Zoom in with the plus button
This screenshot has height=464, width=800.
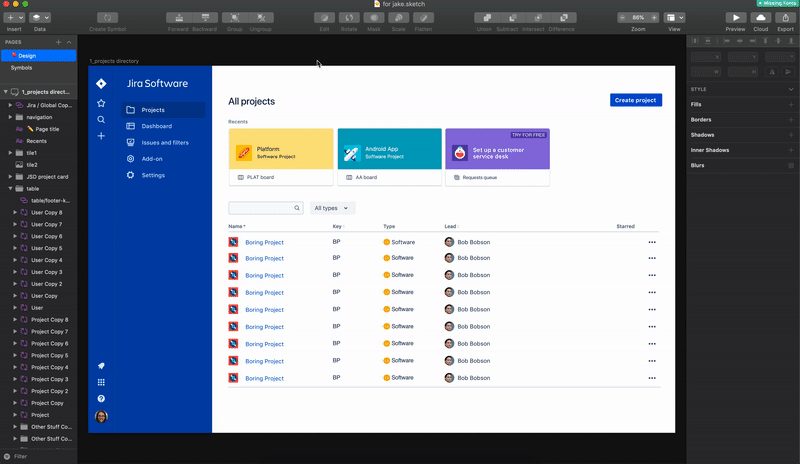[654, 17]
